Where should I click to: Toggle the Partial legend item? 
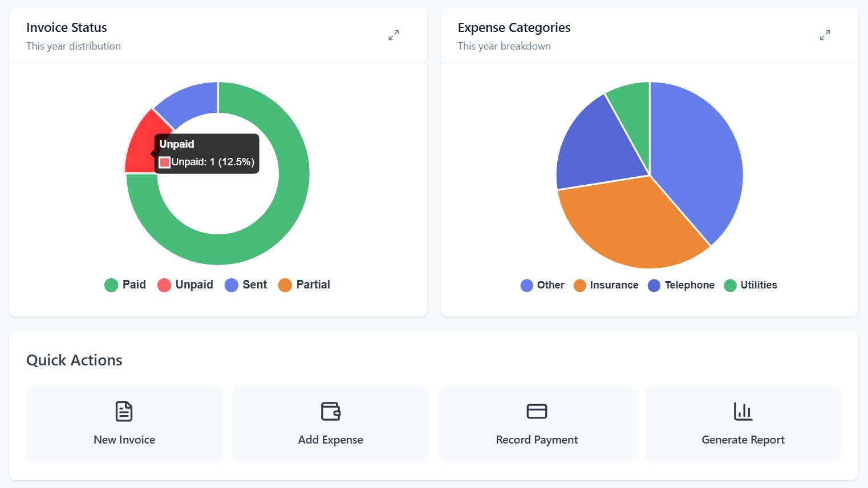[304, 284]
